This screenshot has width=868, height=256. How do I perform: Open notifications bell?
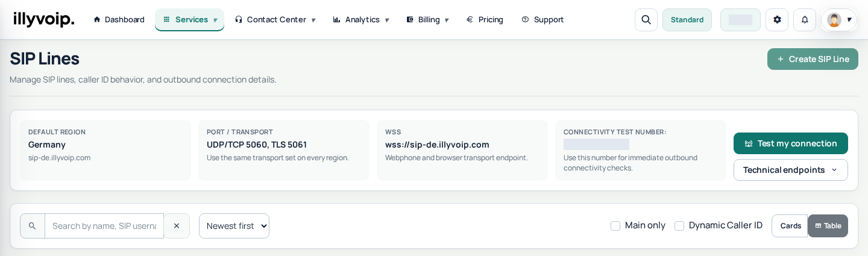[x=805, y=20]
